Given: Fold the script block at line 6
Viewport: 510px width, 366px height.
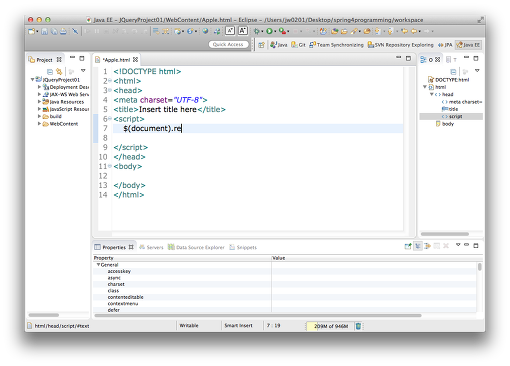Looking at the screenshot, I should [x=110, y=119].
